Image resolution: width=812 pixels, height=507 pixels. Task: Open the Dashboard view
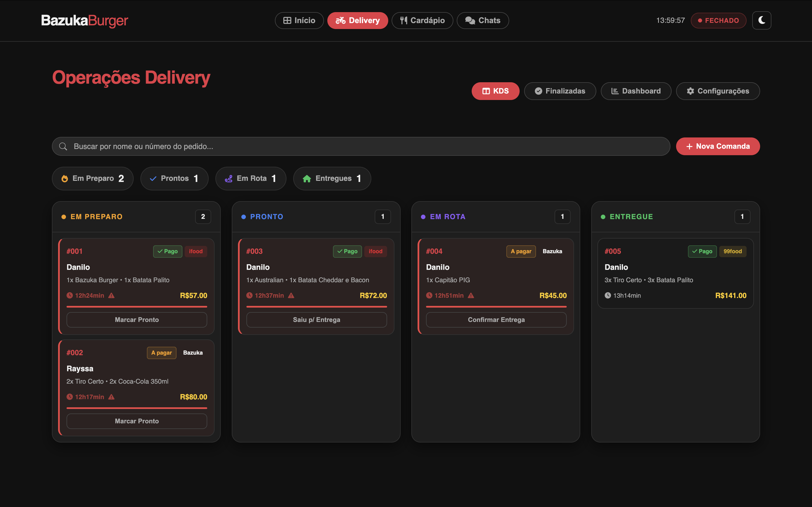636,91
